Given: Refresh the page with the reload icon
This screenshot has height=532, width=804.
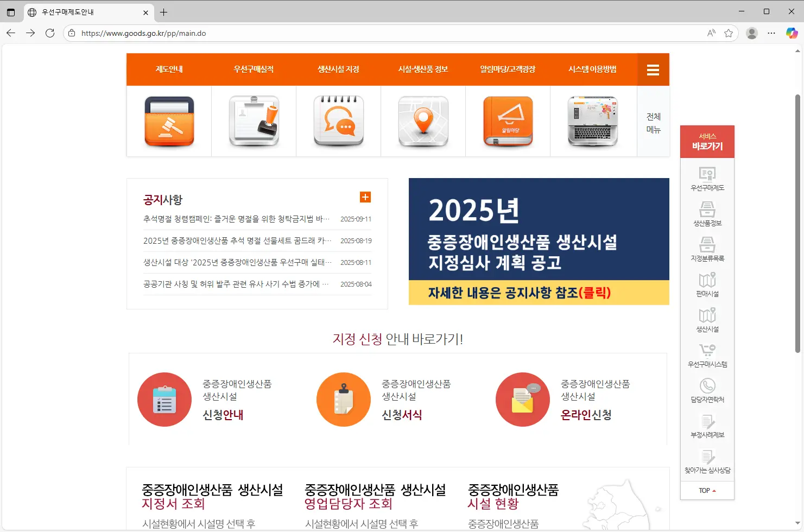Looking at the screenshot, I should (50, 33).
